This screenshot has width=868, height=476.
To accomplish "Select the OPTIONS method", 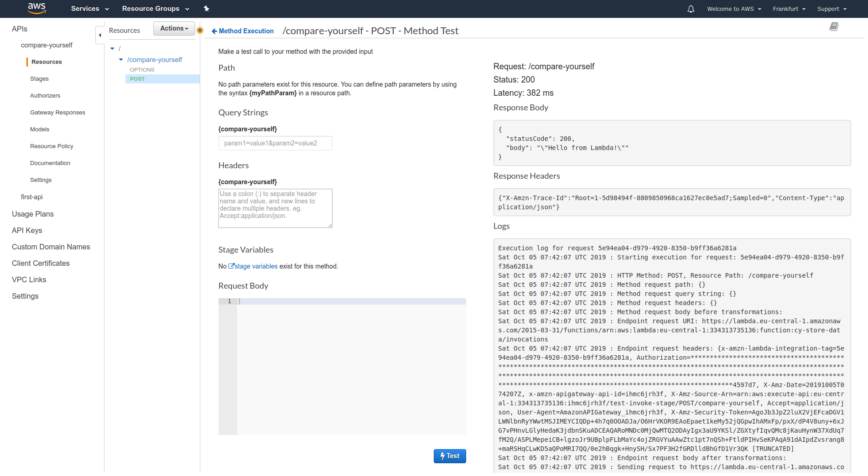I will (x=142, y=70).
